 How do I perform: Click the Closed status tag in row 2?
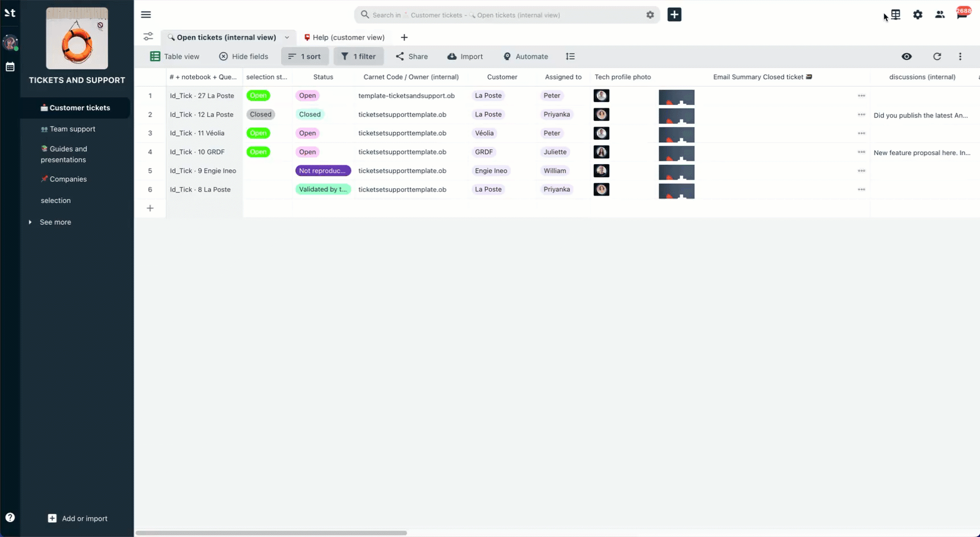pyautogui.click(x=310, y=115)
